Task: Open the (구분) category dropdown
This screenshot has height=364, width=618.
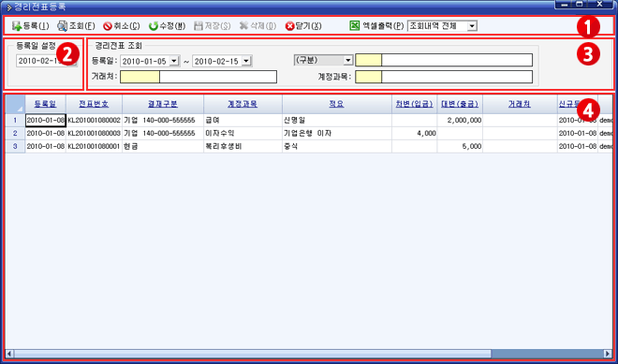Action: pyautogui.click(x=348, y=60)
